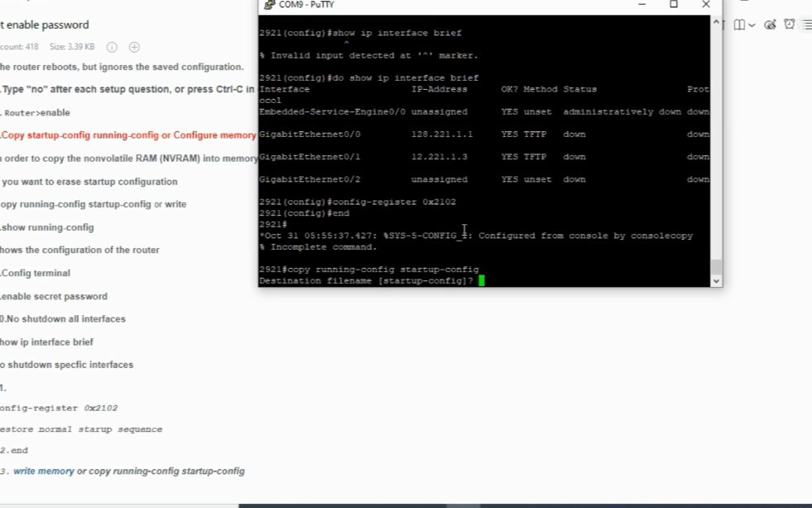Click 'copy running-config startup-config' terminal command
Viewport: 812px width, 508px height.
point(383,270)
